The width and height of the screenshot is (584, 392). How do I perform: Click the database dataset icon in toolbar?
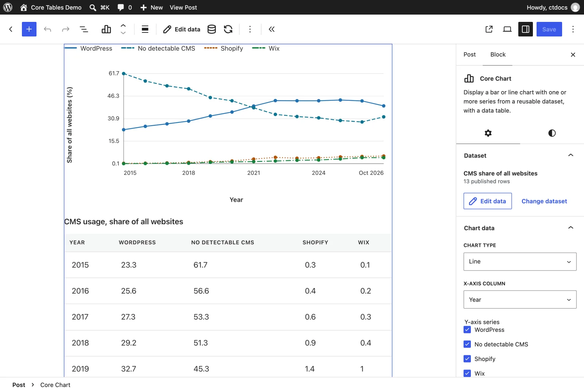click(x=212, y=29)
